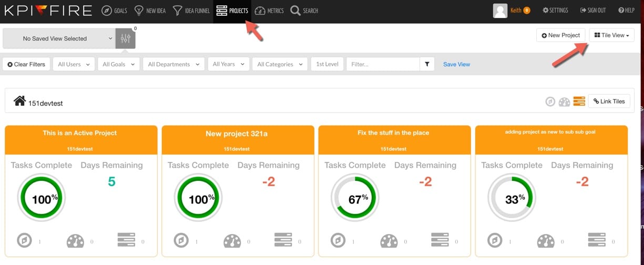Image resolution: width=644 pixels, height=265 pixels.
Task: Click the stack icon on the Fix the stuff tile
Action: point(439,240)
